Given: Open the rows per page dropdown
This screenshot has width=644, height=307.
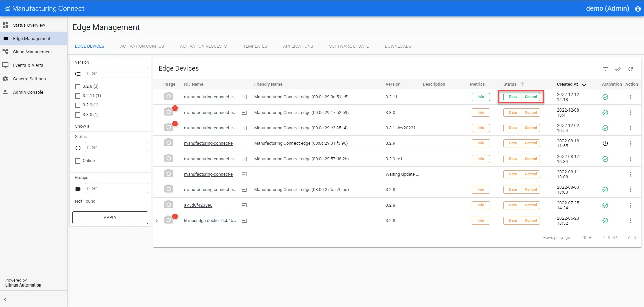Looking at the screenshot, I should pyautogui.click(x=587, y=238).
